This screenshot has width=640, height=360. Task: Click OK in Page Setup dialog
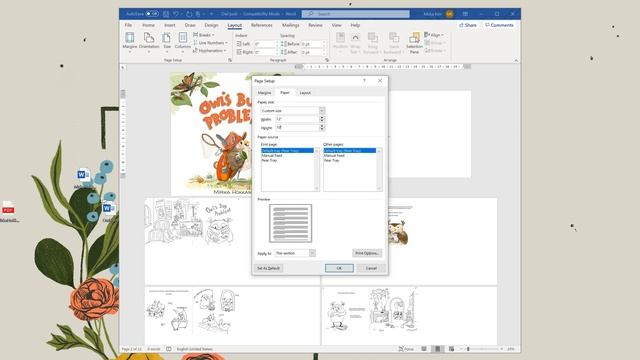click(339, 268)
